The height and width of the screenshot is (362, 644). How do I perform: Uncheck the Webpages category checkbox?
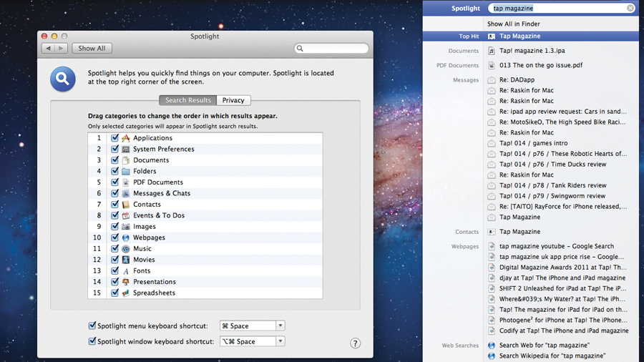point(114,238)
